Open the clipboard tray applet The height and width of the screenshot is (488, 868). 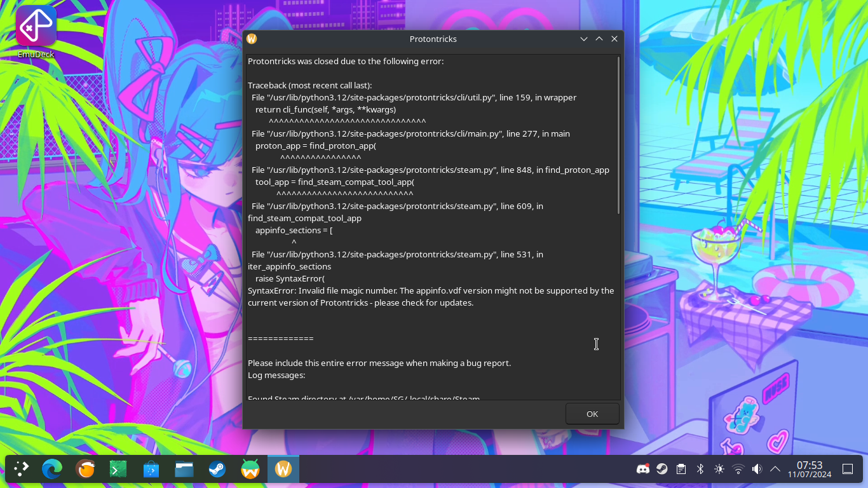point(681,470)
